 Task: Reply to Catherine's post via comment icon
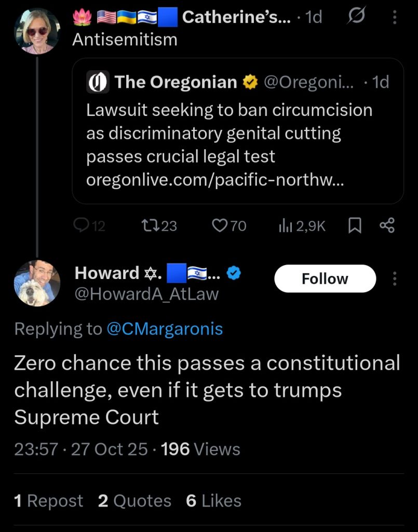tap(82, 225)
